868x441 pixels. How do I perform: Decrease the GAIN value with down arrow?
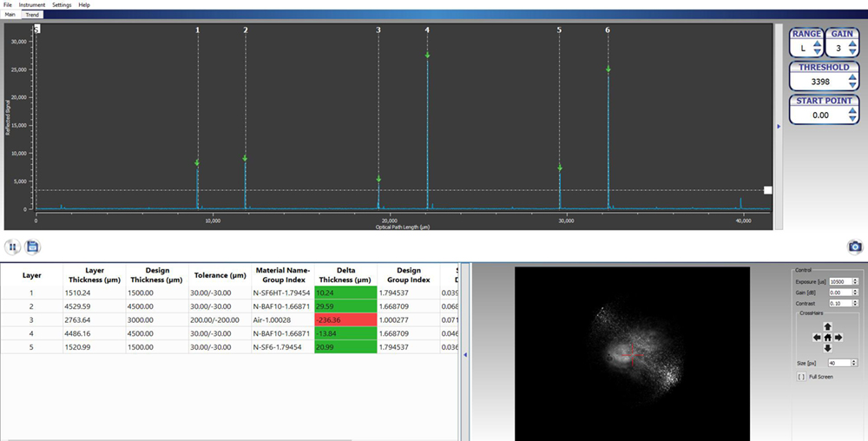point(853,52)
